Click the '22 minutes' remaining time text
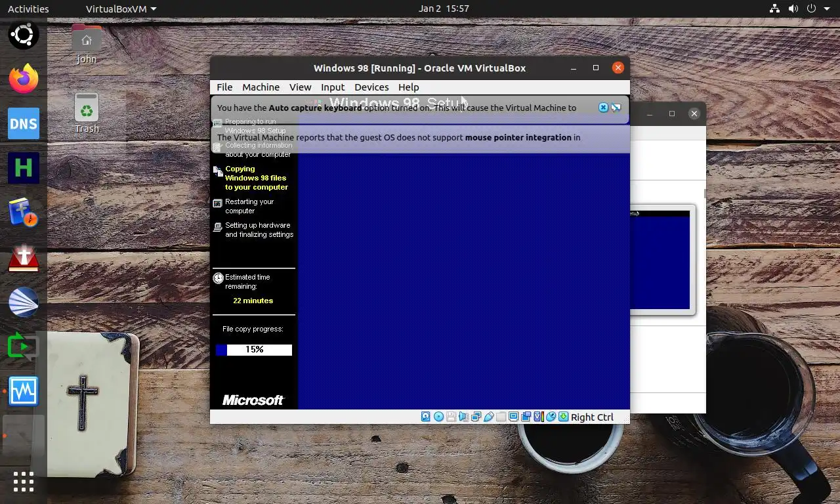 [253, 301]
